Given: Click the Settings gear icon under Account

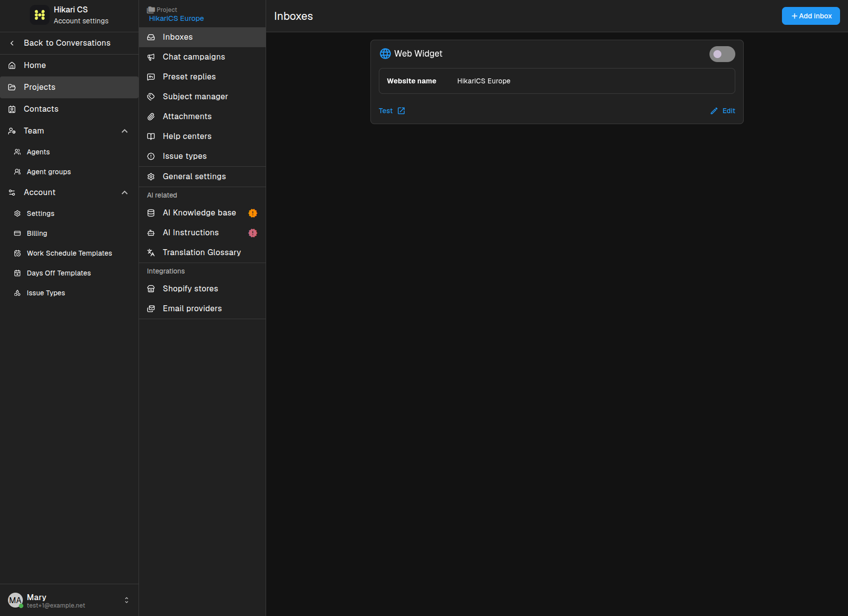Looking at the screenshot, I should 17,213.
